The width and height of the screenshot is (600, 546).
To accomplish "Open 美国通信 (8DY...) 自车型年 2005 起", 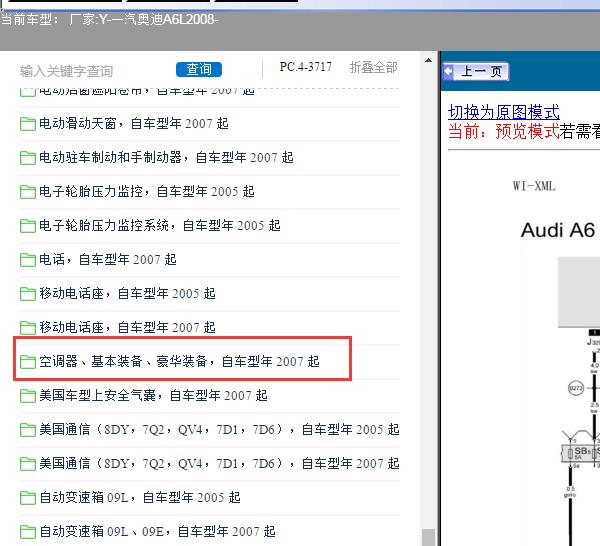I will point(219,429).
